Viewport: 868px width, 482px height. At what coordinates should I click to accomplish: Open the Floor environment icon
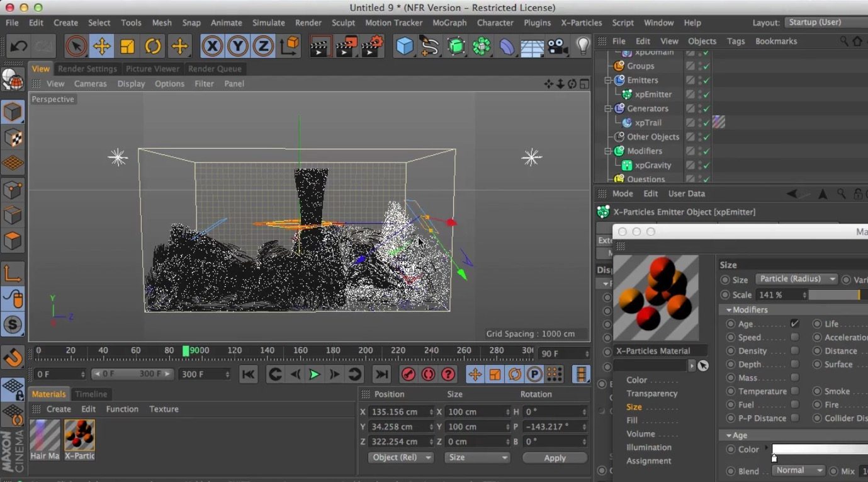tap(532, 46)
